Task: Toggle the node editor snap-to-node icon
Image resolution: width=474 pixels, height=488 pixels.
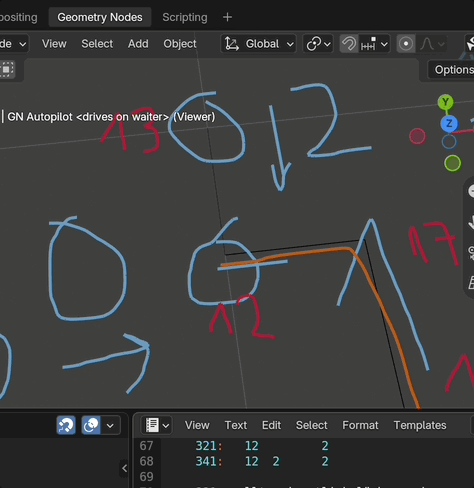Action: click(x=66, y=425)
